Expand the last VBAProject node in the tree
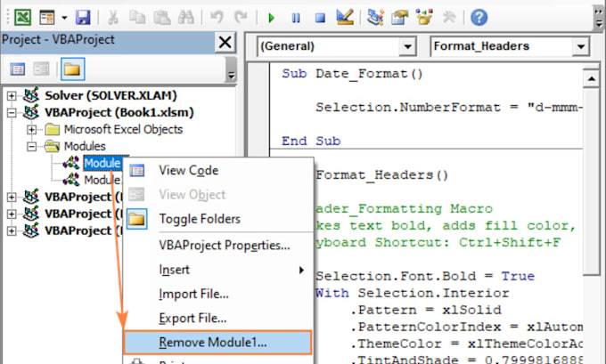The image size is (606, 364). tap(12, 231)
